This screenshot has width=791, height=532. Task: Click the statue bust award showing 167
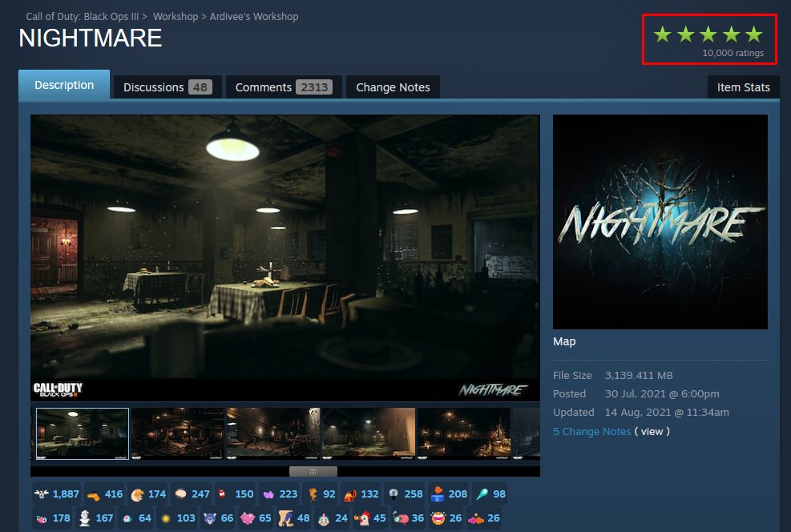[96, 518]
